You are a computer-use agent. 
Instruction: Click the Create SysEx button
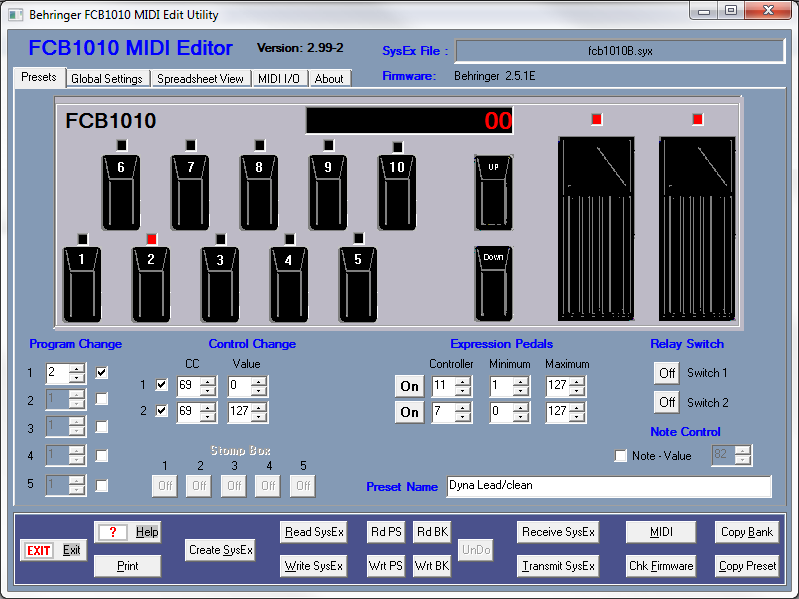(221, 550)
